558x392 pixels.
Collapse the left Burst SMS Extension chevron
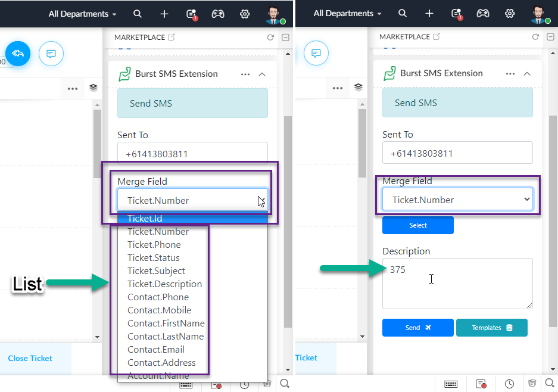coord(262,74)
